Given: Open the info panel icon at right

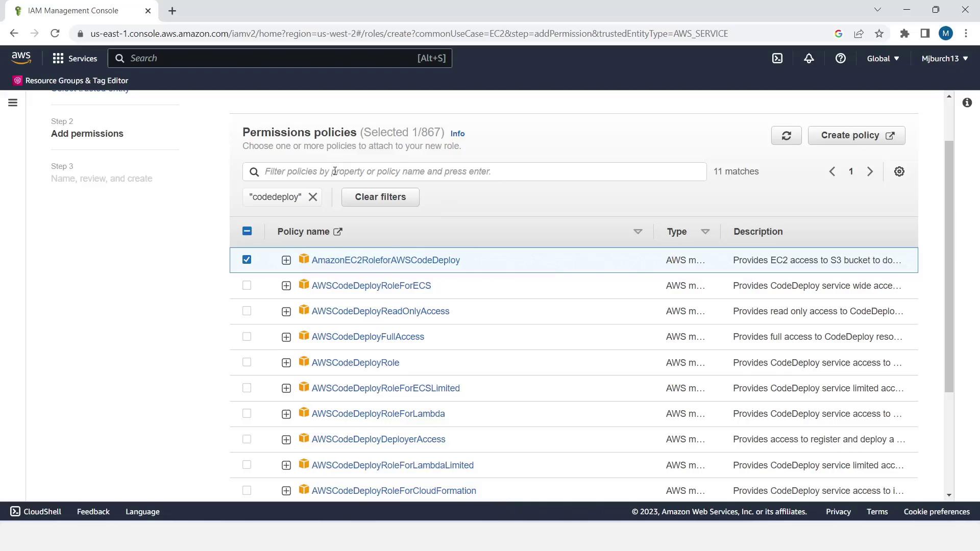Looking at the screenshot, I should point(967,103).
